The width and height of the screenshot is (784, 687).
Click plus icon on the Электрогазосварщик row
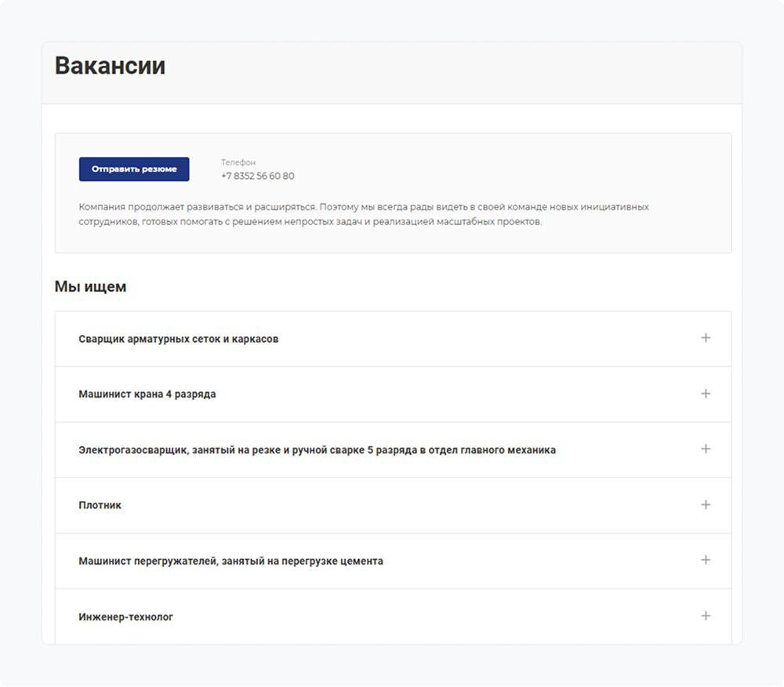pyautogui.click(x=706, y=449)
